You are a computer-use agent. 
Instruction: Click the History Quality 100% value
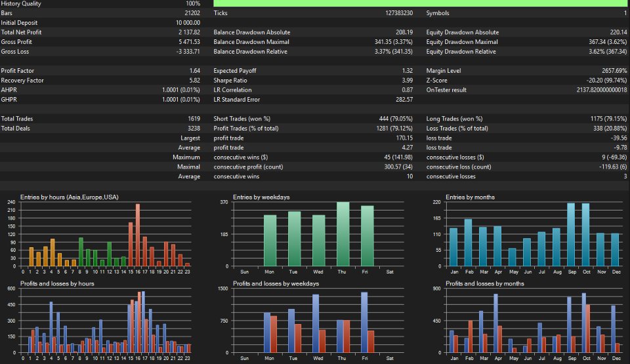[x=192, y=3]
